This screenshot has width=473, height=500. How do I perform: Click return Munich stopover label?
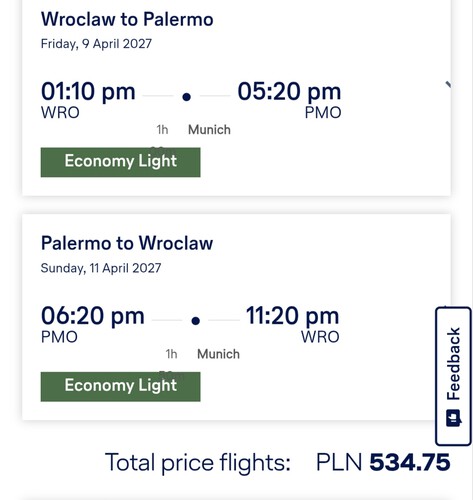coord(218,354)
